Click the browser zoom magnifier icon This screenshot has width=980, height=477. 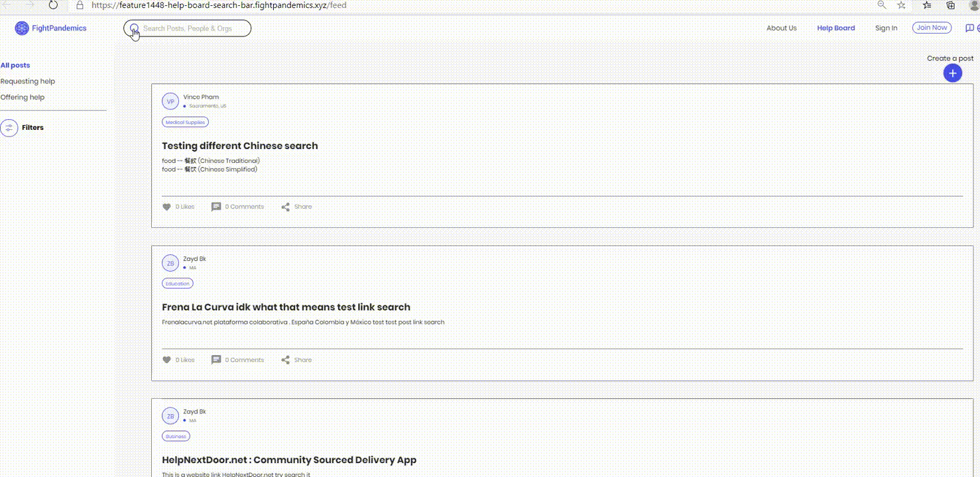(882, 5)
